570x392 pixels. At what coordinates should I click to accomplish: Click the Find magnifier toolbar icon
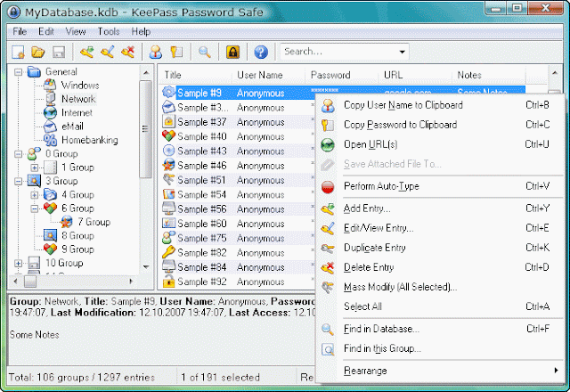204,52
